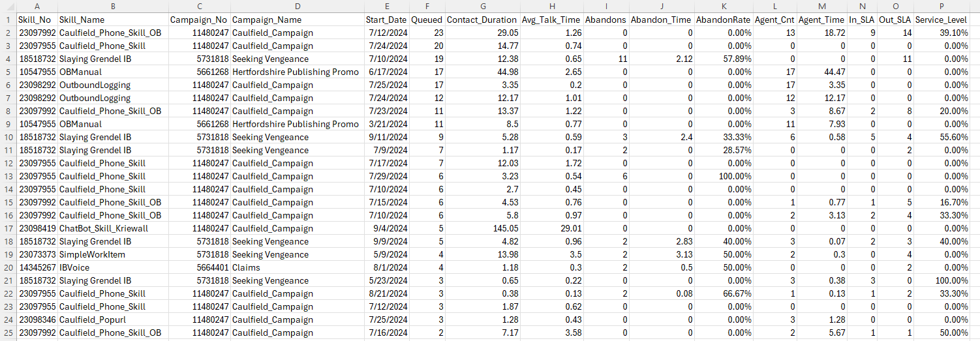Viewport: 980px width, 341px height.
Task: Click the Agent_Time header cell
Action: pos(822,20)
